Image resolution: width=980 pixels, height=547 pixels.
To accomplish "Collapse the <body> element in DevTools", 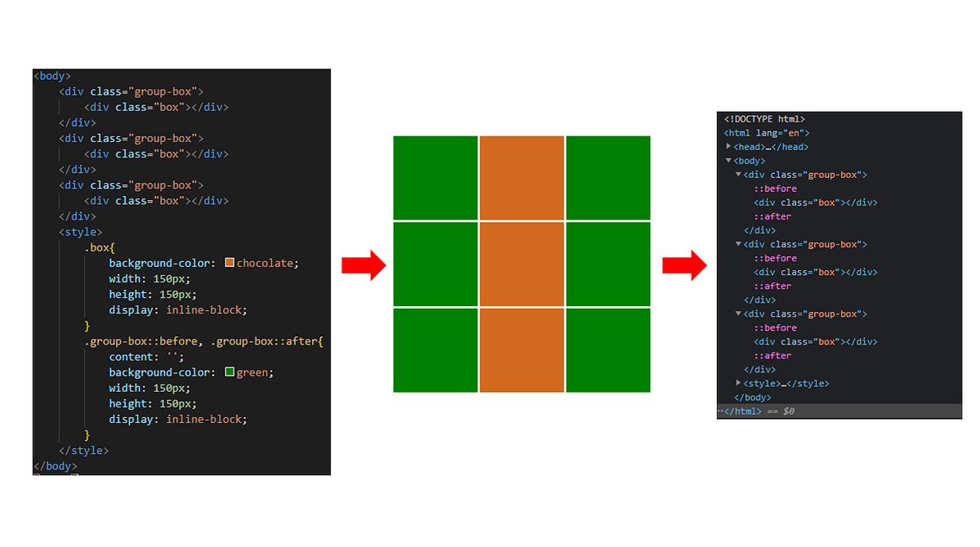I will (x=728, y=160).
